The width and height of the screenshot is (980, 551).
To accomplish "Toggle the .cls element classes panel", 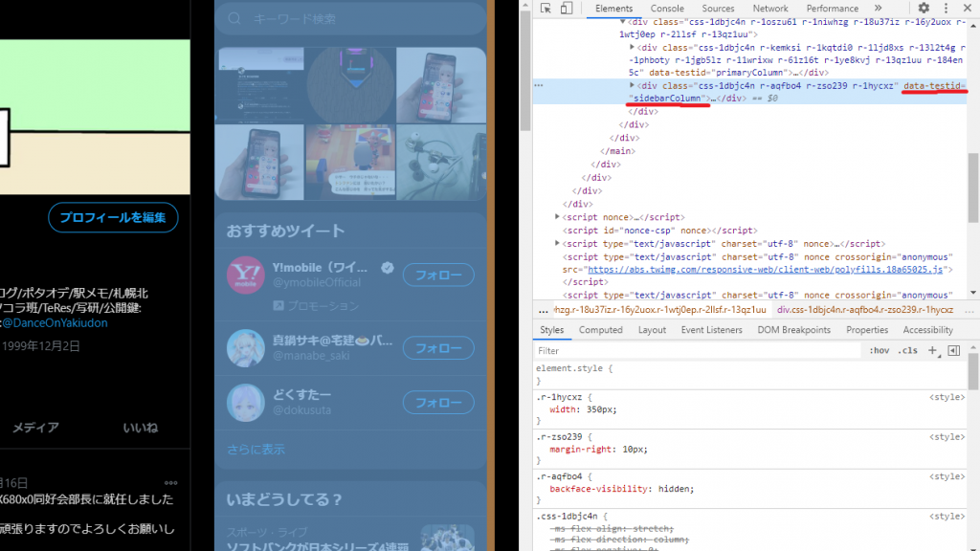I will [x=907, y=351].
